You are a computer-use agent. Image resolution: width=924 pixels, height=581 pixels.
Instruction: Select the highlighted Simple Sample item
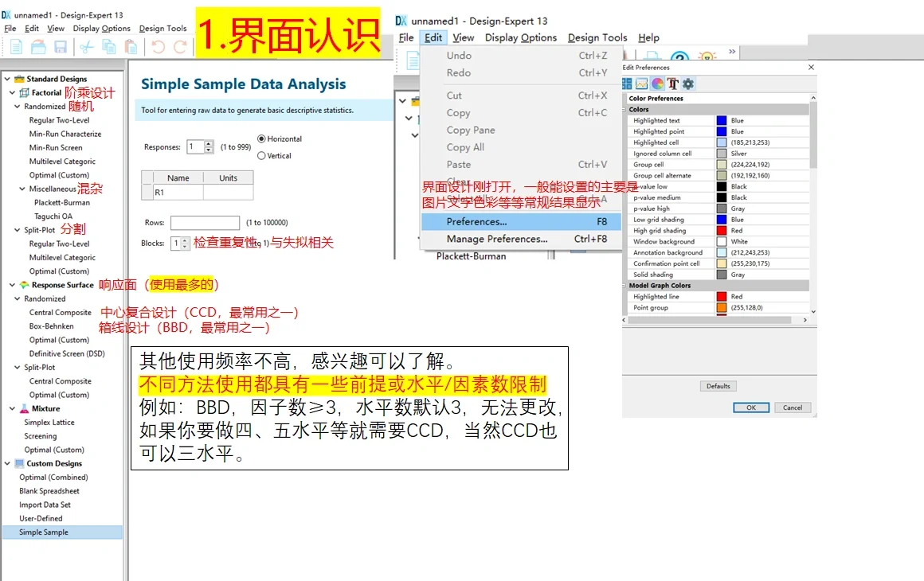coord(62,532)
